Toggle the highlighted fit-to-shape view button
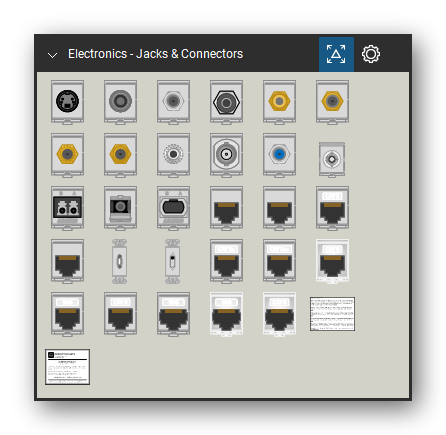446x435 pixels. 336,54
